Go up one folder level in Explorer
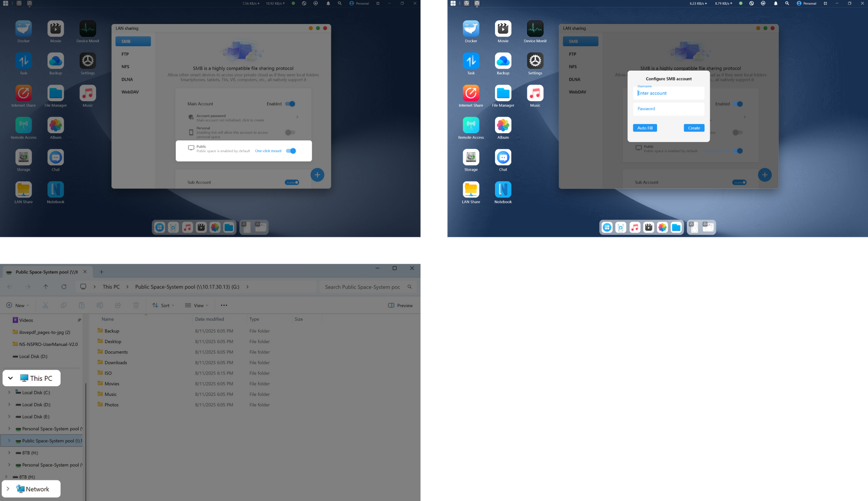Image resolution: width=868 pixels, height=501 pixels. tap(46, 287)
